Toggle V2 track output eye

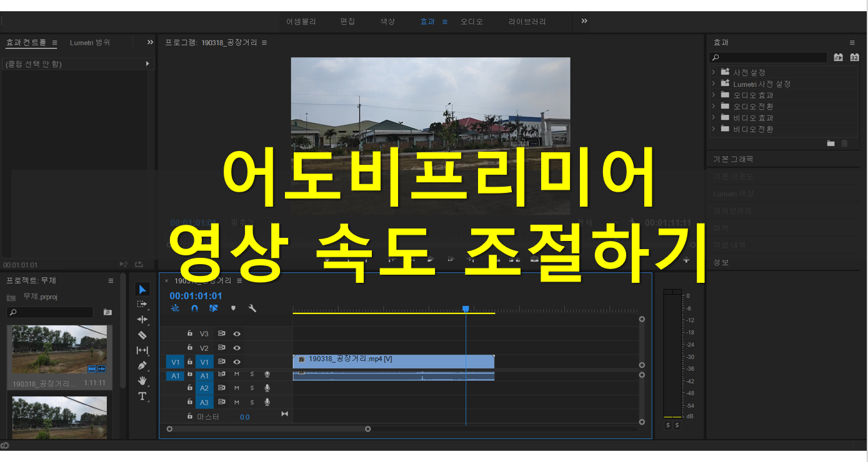(237, 348)
